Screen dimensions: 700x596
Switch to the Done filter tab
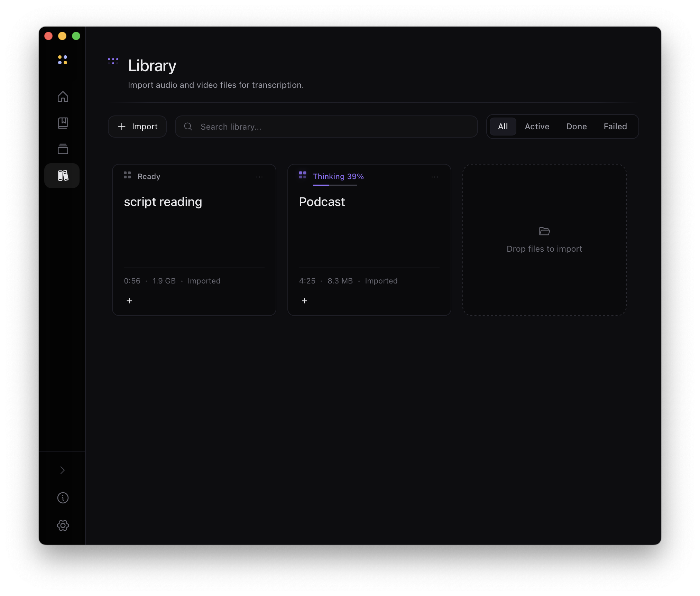576,127
